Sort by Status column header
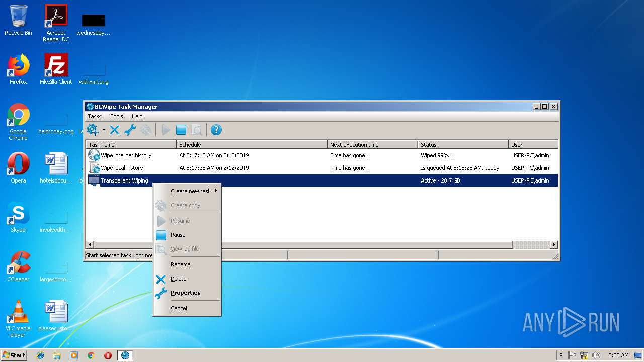The height and width of the screenshot is (362, 644). click(463, 144)
